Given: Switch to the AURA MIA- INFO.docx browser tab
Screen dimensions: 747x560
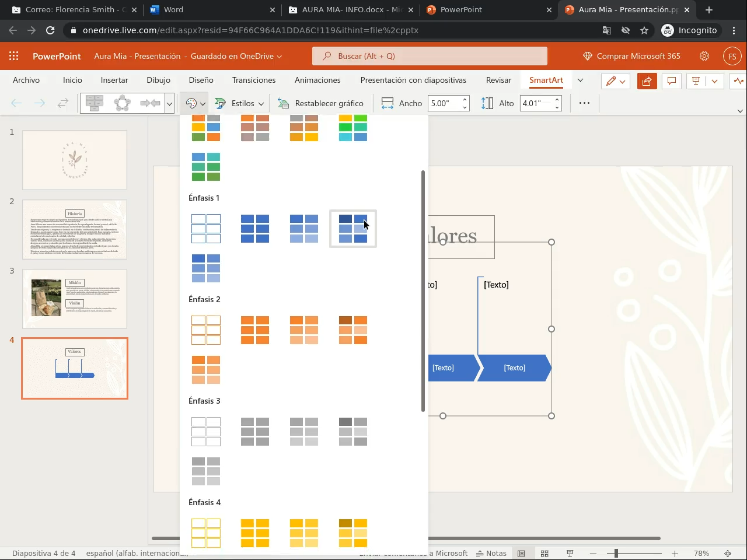Looking at the screenshot, I should (x=351, y=10).
